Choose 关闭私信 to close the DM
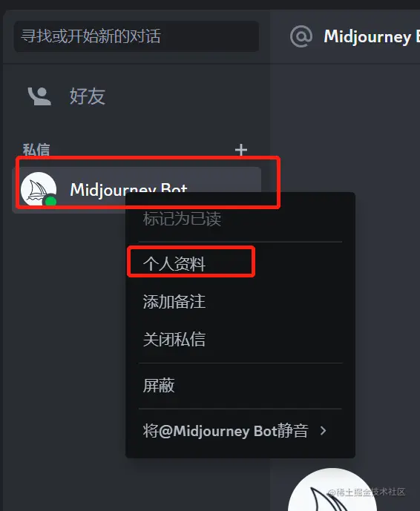 (x=174, y=339)
